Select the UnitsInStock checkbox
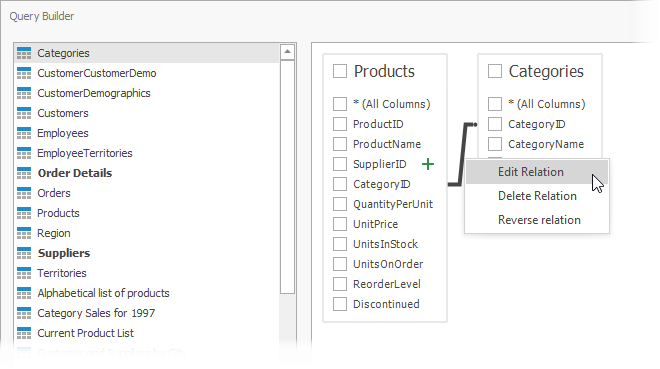The height and width of the screenshot is (369, 660). pos(340,244)
